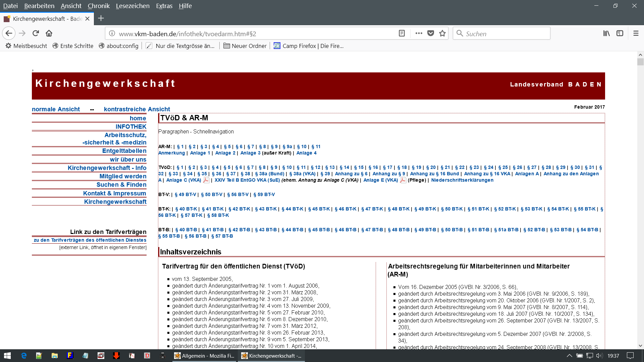Open page actions three-dots menu
Screen dimensions: 644x362
tap(419, 33)
